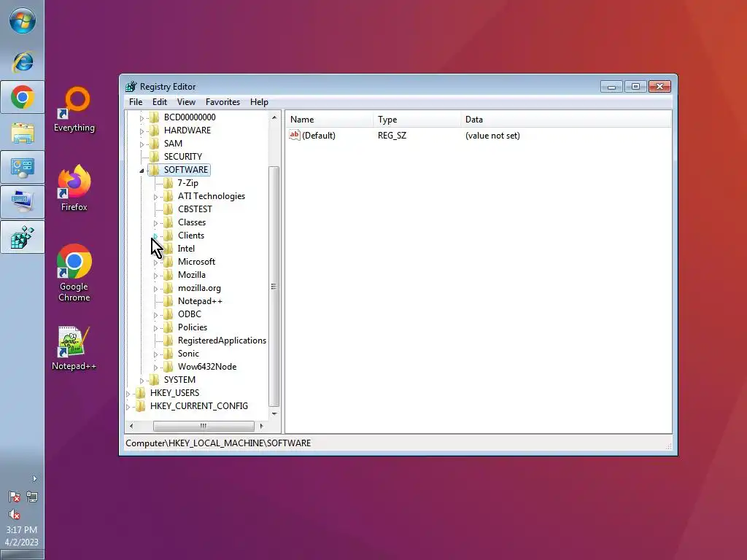Click the tree scroll up arrow

coord(274,117)
